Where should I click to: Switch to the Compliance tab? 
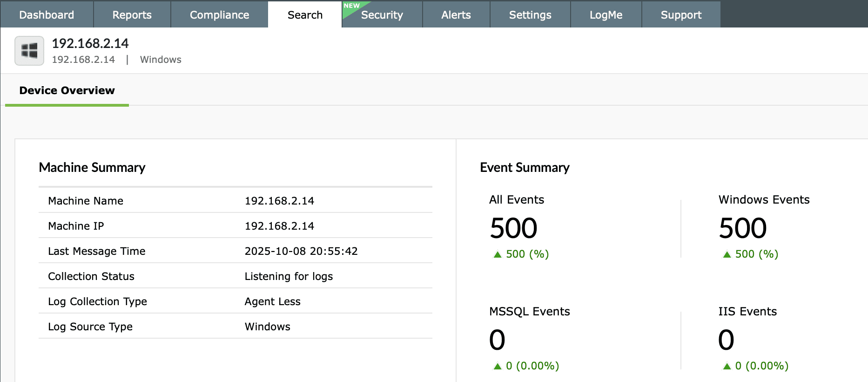pos(219,14)
